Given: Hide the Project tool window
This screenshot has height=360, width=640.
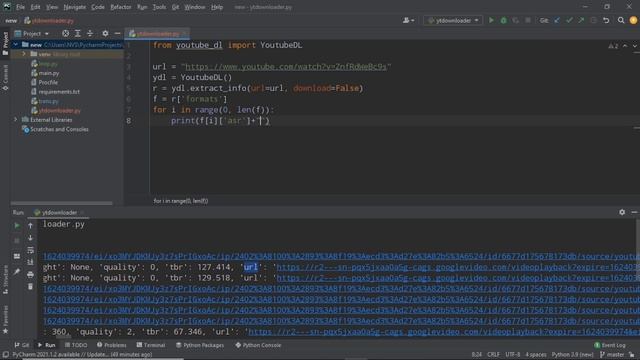Looking at the screenshot, I should tap(117, 33).
